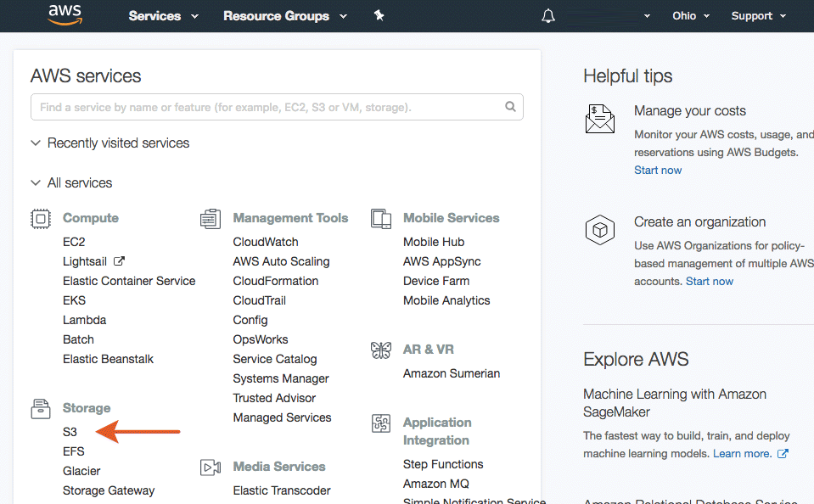Click the Storage category heading

point(87,408)
